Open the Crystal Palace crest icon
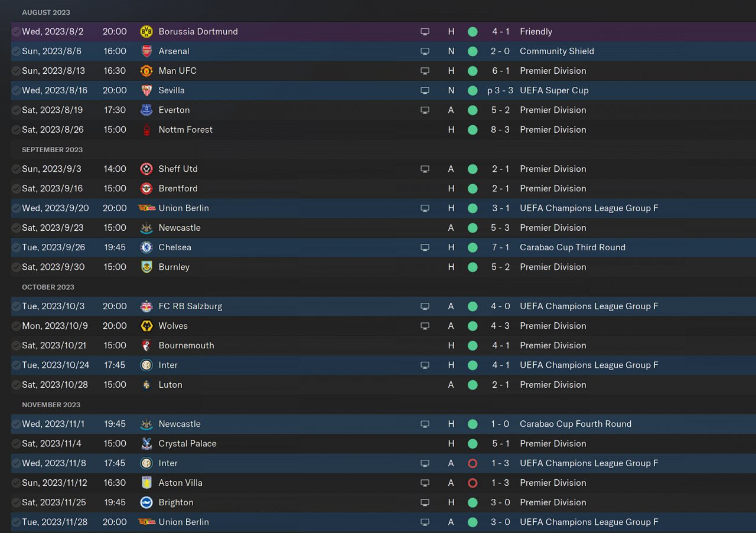 146,444
